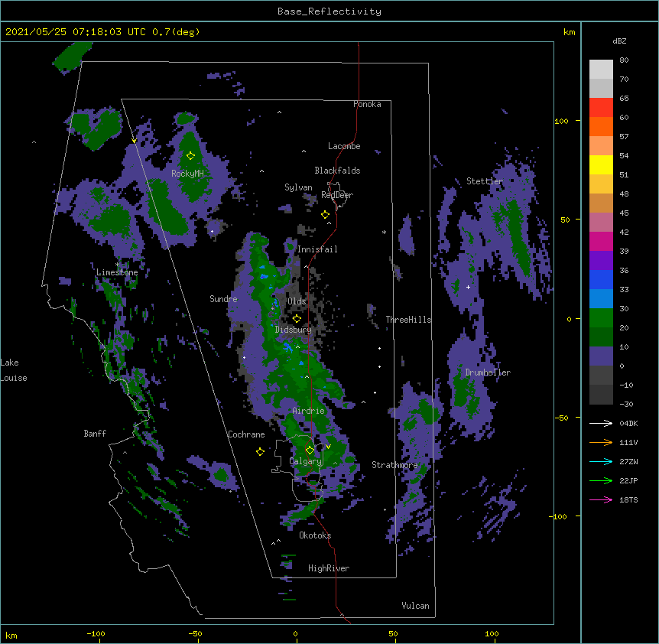The height and width of the screenshot is (644, 659).
Task: Click the RockyMH label
Action: [187, 174]
